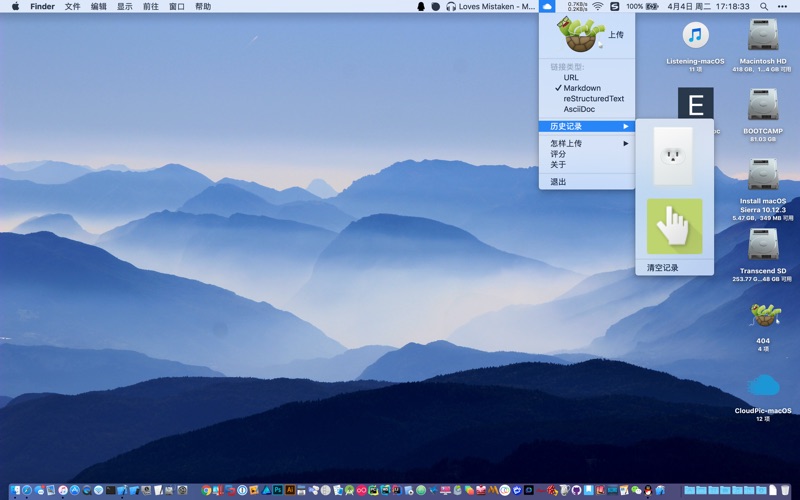This screenshot has width=800, height=500.
Task: Open Finder from the dock
Action: (x=15, y=490)
